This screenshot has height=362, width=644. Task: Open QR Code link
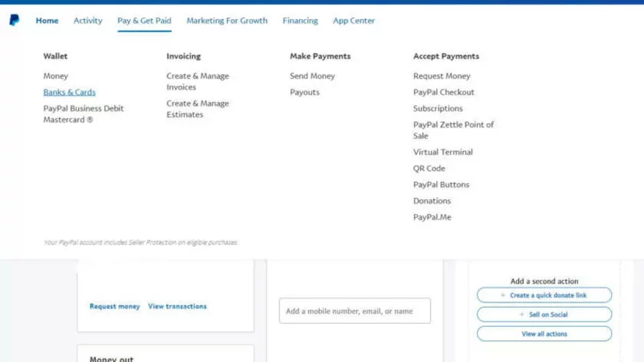pyautogui.click(x=429, y=169)
